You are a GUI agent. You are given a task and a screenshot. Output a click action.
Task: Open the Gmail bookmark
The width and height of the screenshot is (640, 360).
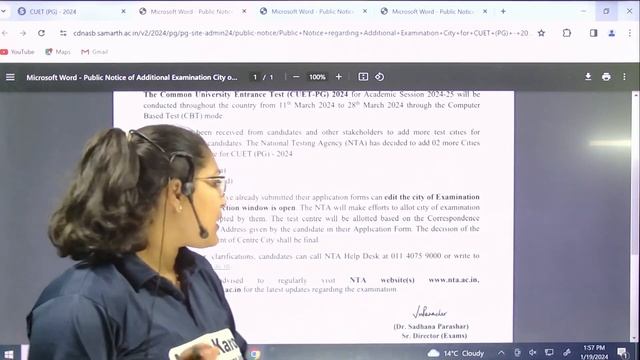tap(95, 52)
